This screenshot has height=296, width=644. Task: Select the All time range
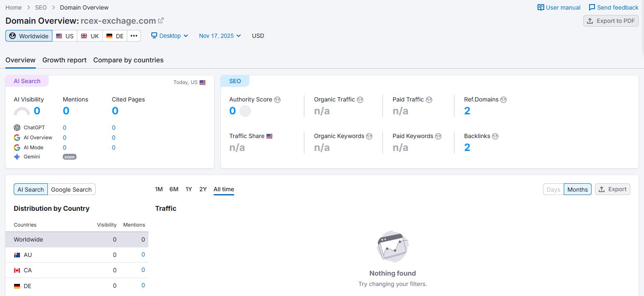pos(224,189)
